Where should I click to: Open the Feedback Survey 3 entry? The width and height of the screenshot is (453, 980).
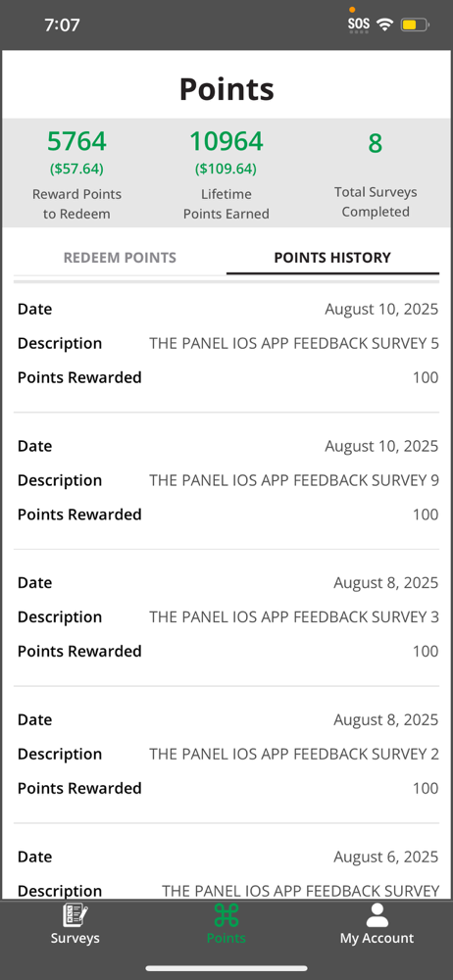click(x=226, y=616)
